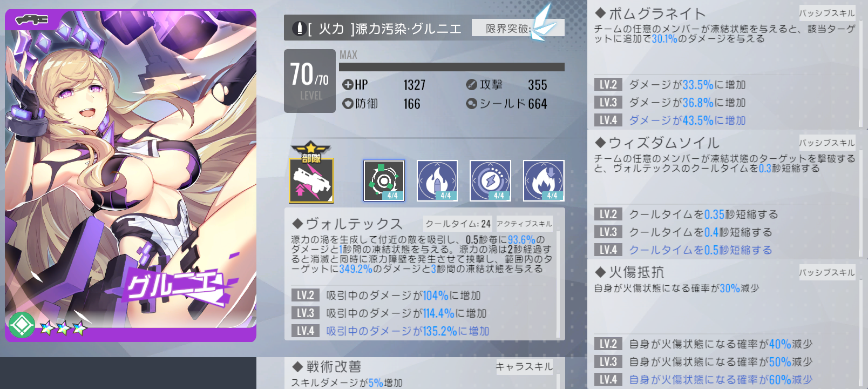Image resolution: width=868 pixels, height=389 pixels.
Task: Click the firepower bullet icon beside character name
Action: [299, 28]
